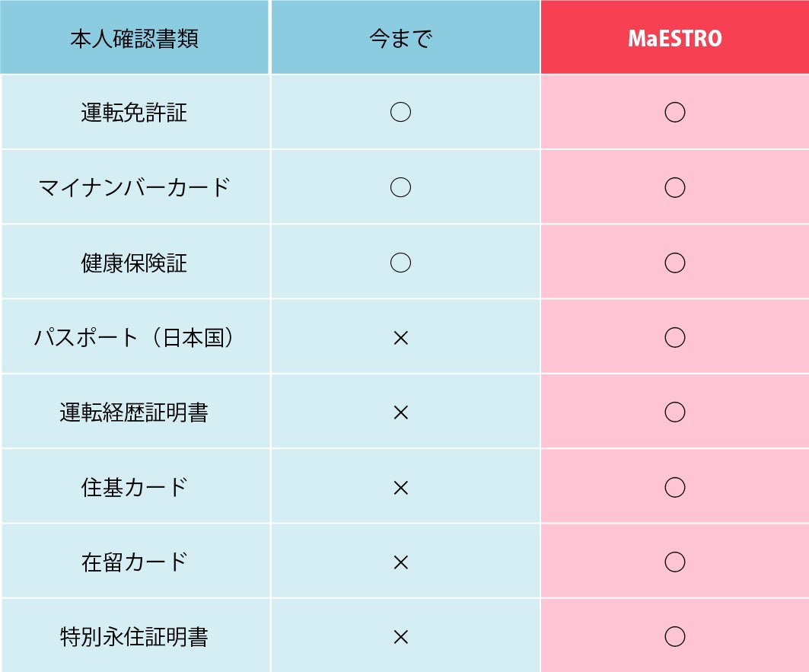Click the 今まで cross for パスポート
The height and width of the screenshot is (672, 809).
(401, 338)
